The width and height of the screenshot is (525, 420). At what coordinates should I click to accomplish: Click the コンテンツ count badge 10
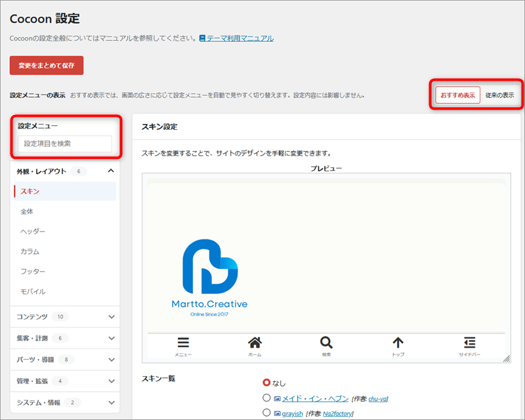pyautogui.click(x=60, y=316)
